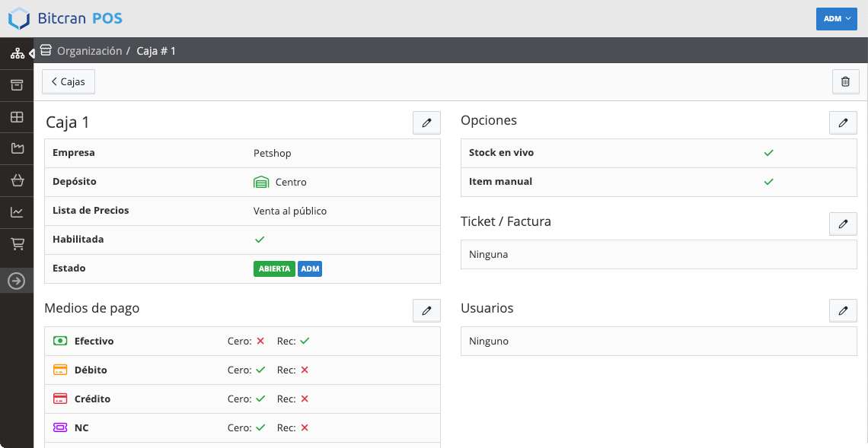This screenshot has height=448, width=868.
Task: Open the ADM user dropdown
Action: pyautogui.click(x=837, y=19)
